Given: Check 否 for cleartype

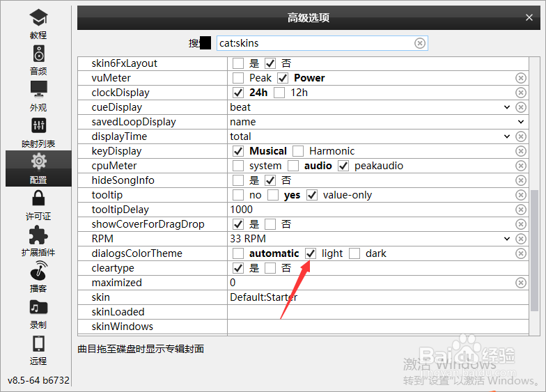Looking at the screenshot, I should (x=270, y=268).
